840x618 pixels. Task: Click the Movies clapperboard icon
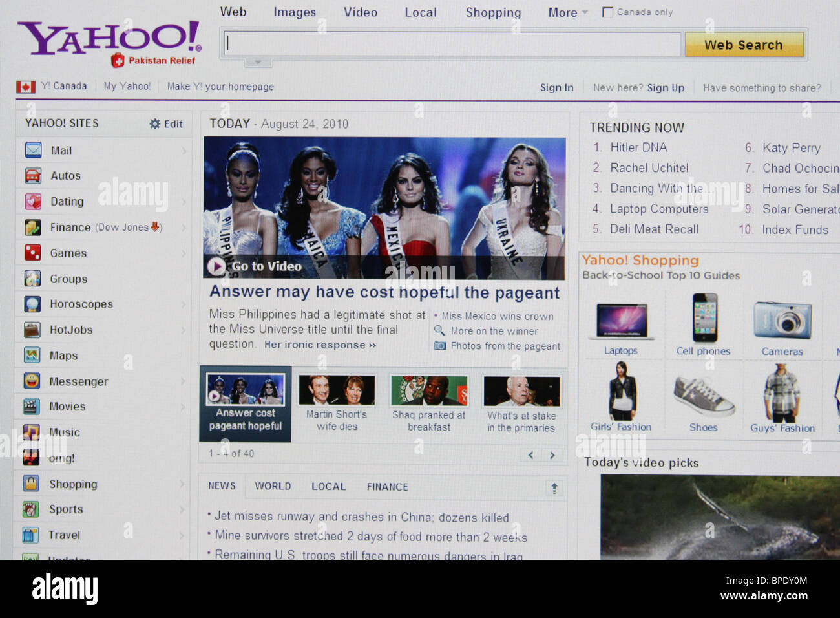pyautogui.click(x=31, y=406)
